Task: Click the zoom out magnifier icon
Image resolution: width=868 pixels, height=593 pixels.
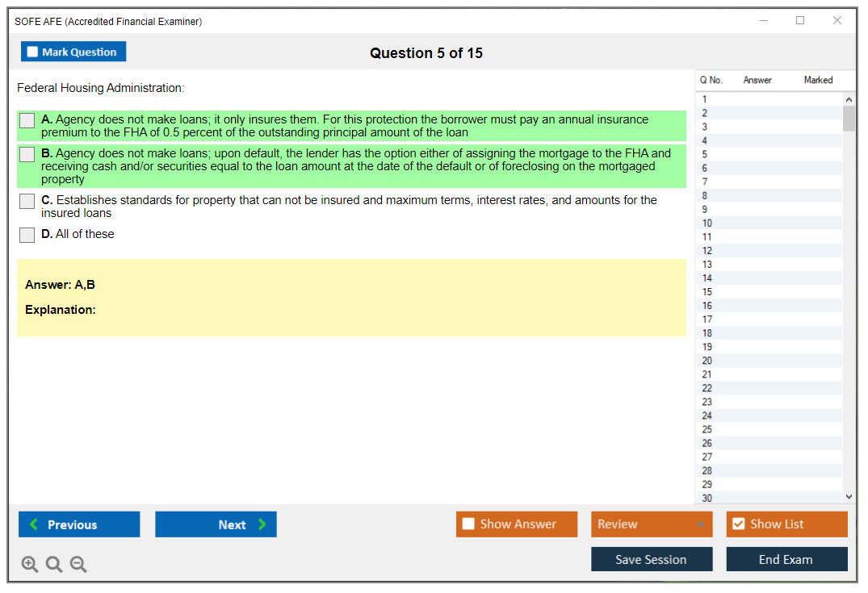Action: [x=78, y=565]
